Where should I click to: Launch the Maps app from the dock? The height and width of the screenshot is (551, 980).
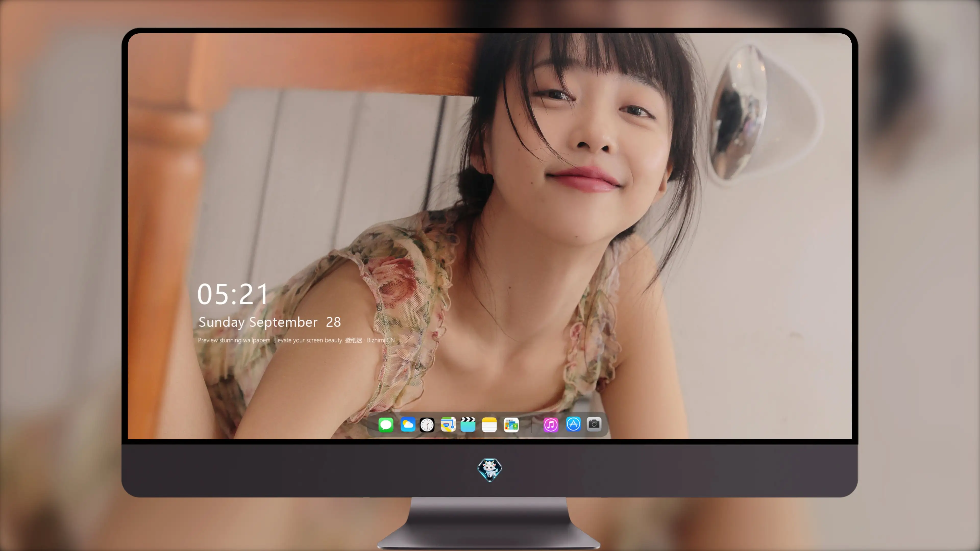point(448,424)
